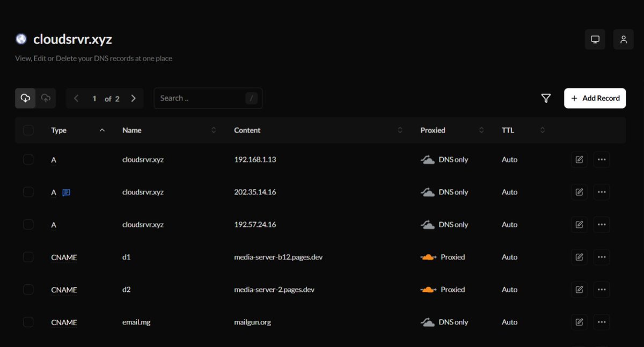Viewport: 644px width, 347px height.
Task: Focus the Search records field
Action: coord(208,98)
